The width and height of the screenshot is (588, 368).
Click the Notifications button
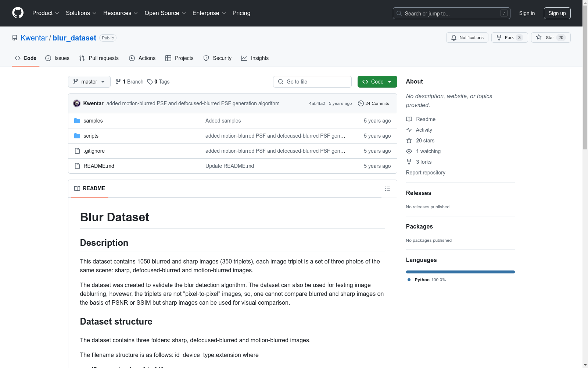467,38
